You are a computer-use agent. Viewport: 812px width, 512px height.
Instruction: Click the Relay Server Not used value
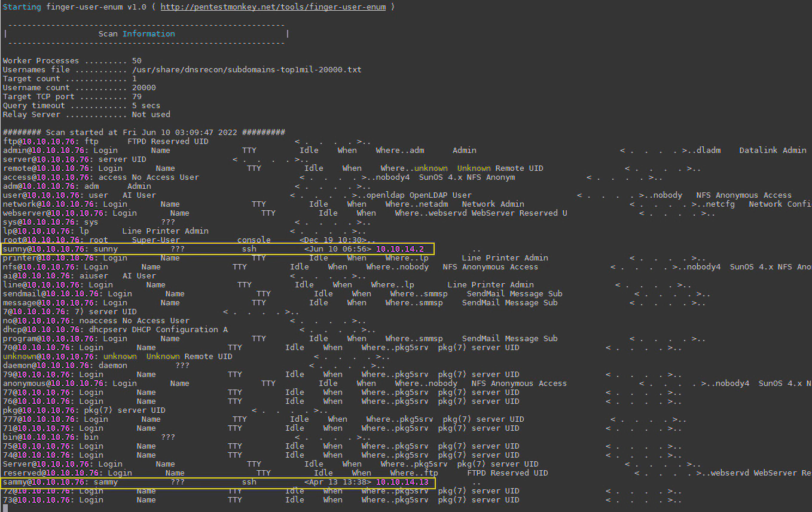(x=151, y=115)
